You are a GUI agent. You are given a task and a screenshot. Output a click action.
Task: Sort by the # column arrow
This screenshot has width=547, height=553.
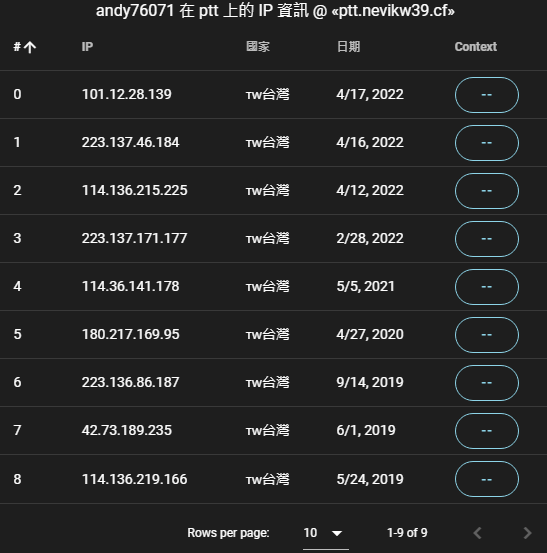coord(30,47)
